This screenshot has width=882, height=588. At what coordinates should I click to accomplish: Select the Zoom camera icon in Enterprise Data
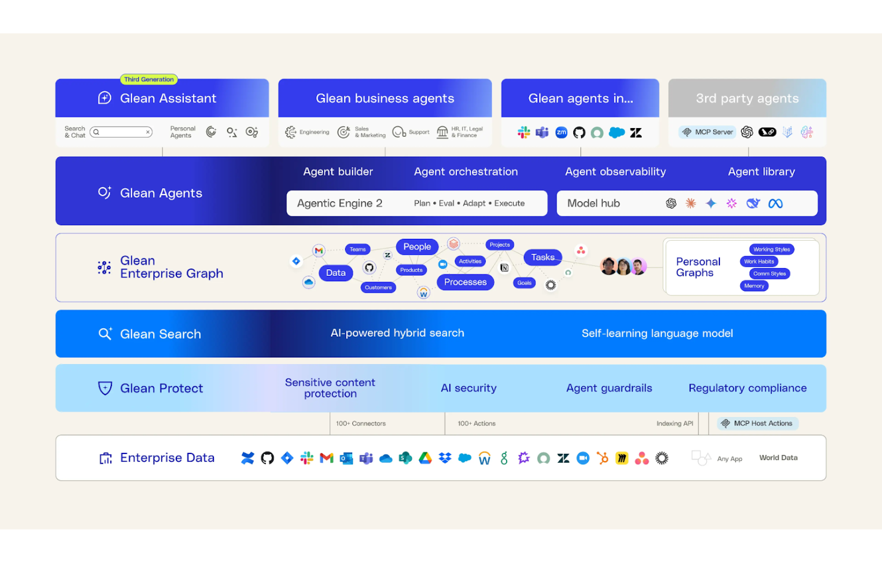tap(583, 458)
